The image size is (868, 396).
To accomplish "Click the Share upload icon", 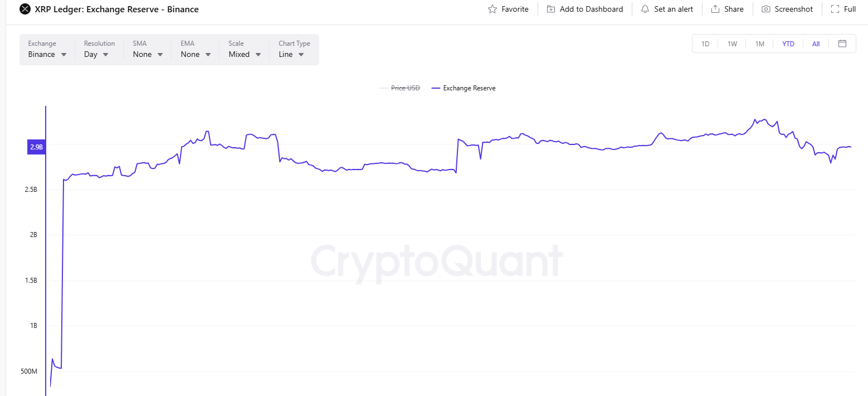I will [715, 9].
